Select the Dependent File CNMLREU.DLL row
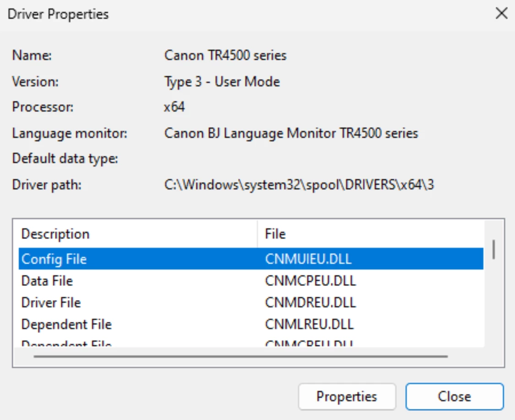 (251, 324)
